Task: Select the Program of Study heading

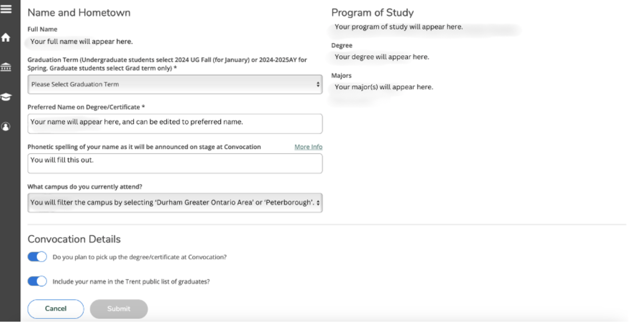Action: (x=372, y=13)
